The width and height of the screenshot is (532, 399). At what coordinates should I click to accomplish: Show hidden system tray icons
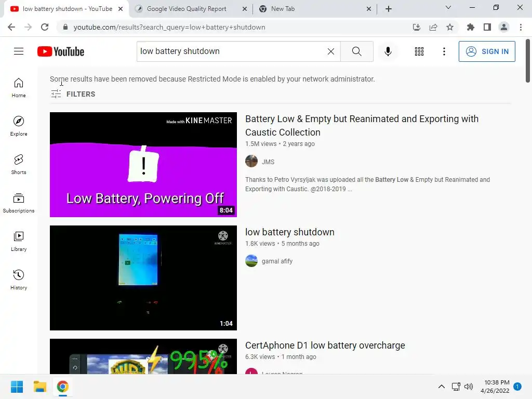tap(442, 387)
